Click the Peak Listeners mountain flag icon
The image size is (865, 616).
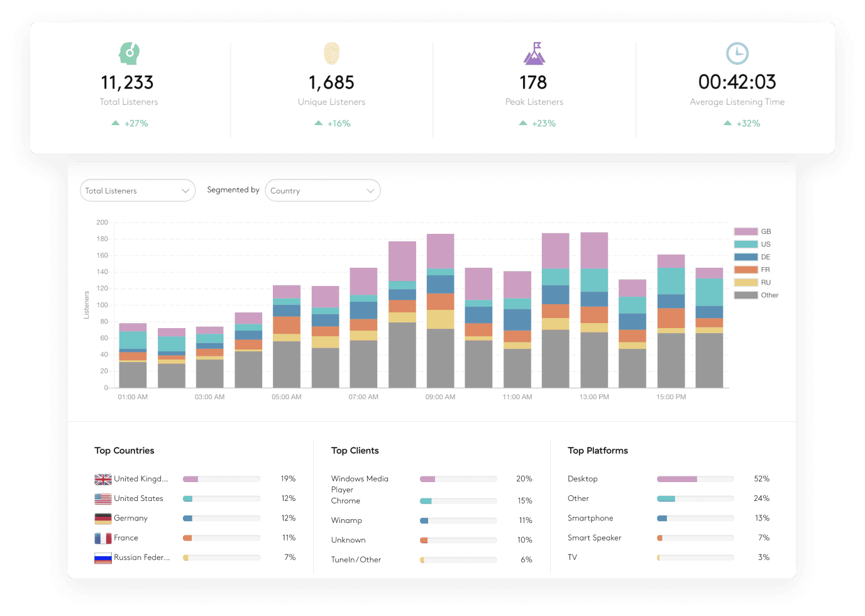pos(533,54)
